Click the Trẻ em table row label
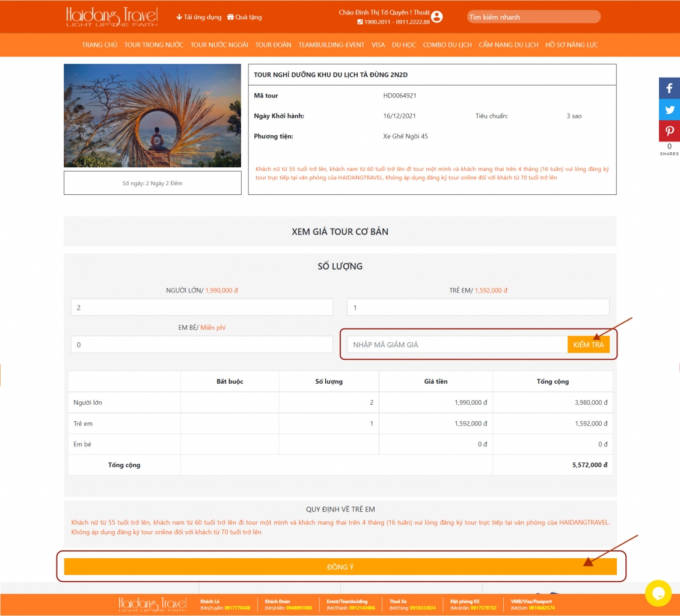 (x=83, y=423)
